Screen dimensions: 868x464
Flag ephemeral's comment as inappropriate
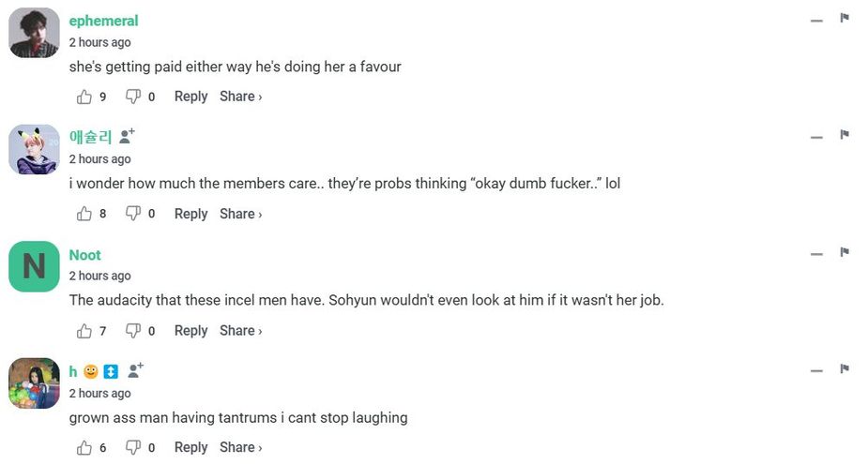click(845, 18)
